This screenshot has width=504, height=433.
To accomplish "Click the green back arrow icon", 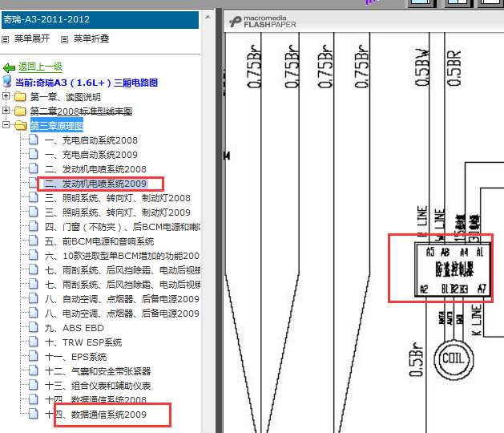I will point(9,67).
